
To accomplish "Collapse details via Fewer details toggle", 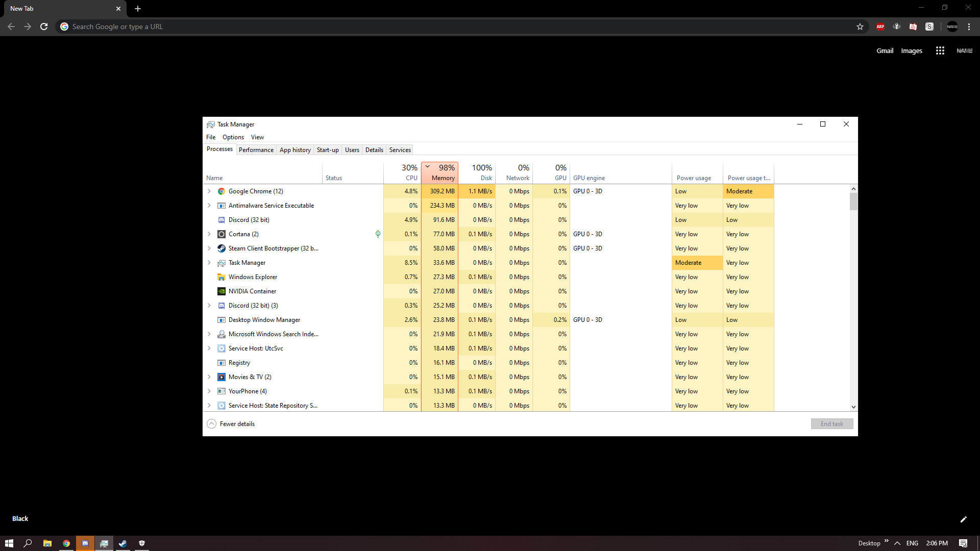I will point(231,423).
